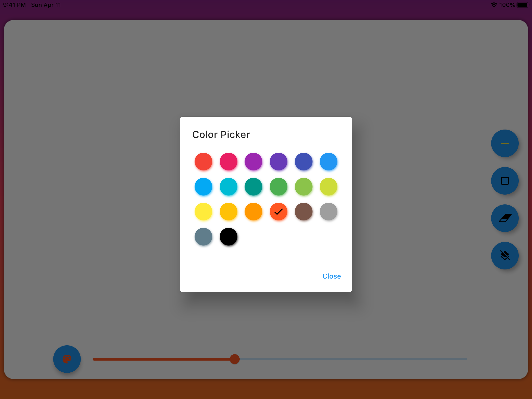Select the cyan color swatch
Screen dimensions: 532x399
point(228,187)
